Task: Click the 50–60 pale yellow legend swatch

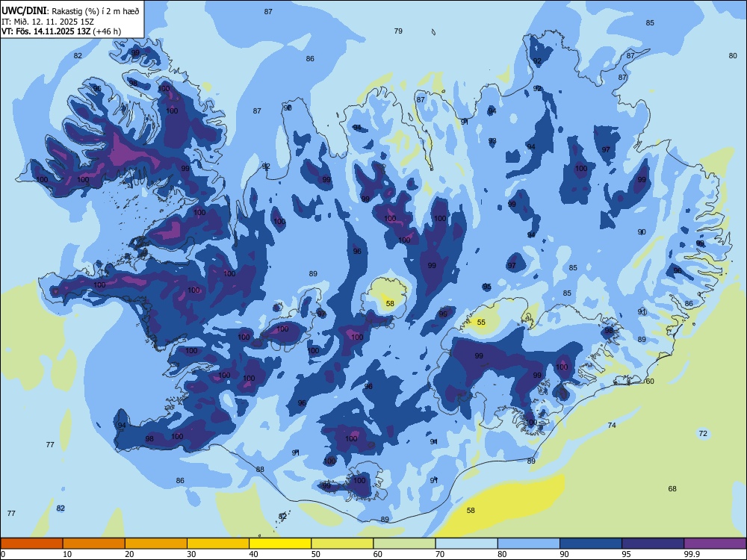Action: tap(342, 544)
